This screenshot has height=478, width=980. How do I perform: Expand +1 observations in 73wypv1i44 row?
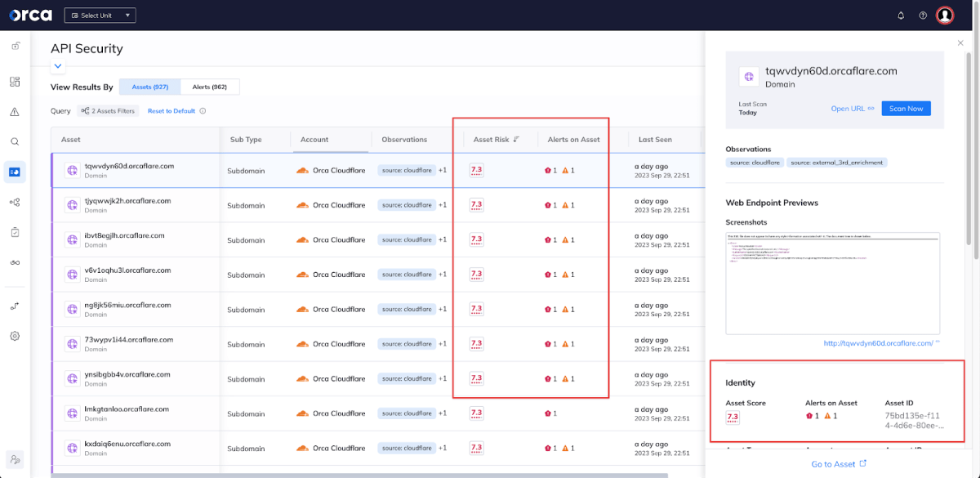(x=443, y=344)
